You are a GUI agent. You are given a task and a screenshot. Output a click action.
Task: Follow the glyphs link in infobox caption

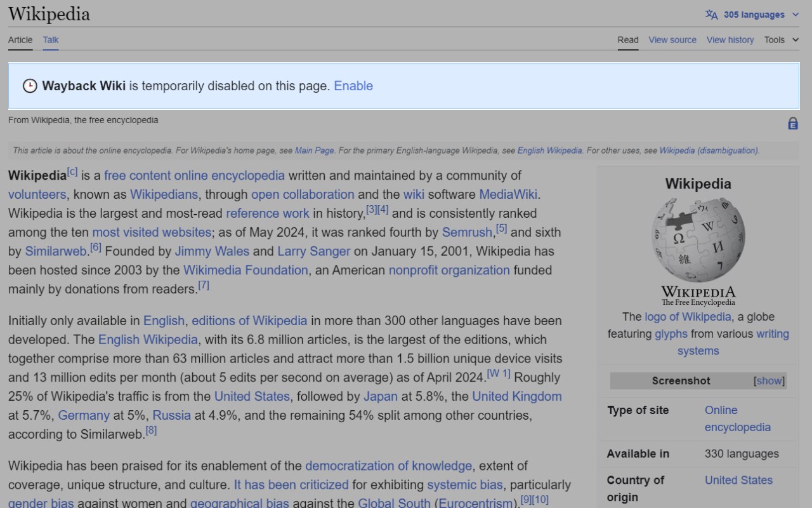(x=671, y=334)
